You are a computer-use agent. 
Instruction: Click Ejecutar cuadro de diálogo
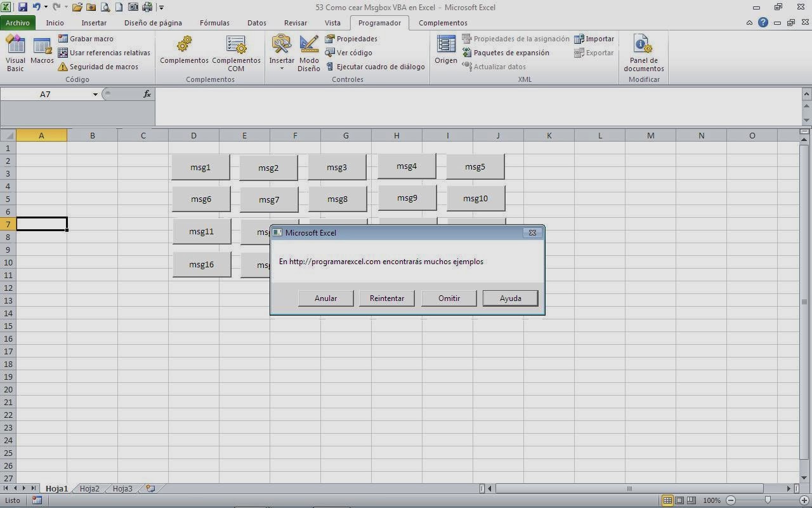375,67
